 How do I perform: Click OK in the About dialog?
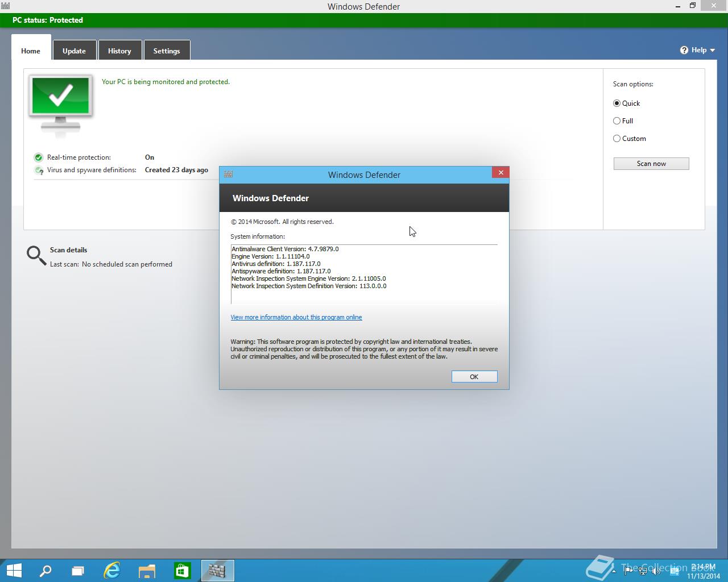tap(474, 377)
